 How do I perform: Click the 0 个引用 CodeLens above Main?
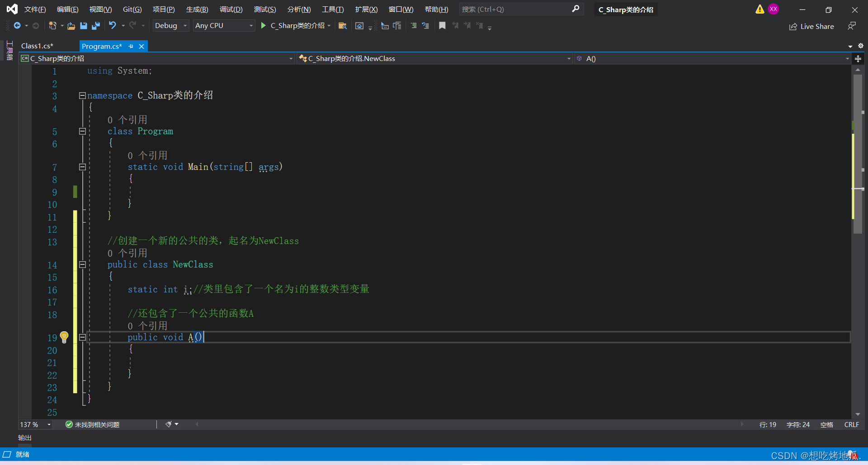click(x=148, y=155)
